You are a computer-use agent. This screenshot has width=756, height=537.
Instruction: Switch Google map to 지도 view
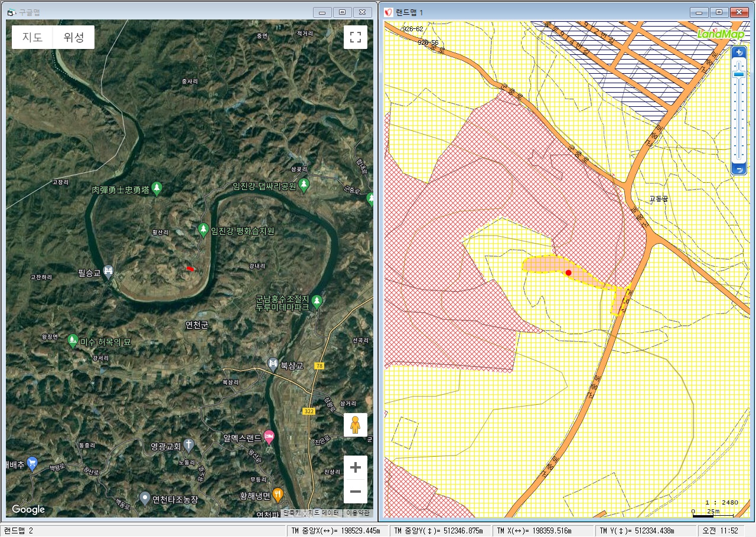tap(32, 37)
